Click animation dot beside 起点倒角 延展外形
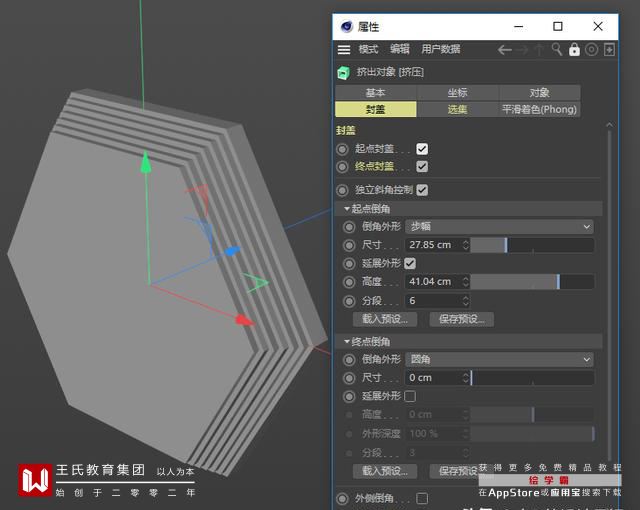The height and width of the screenshot is (510, 640). [x=349, y=264]
